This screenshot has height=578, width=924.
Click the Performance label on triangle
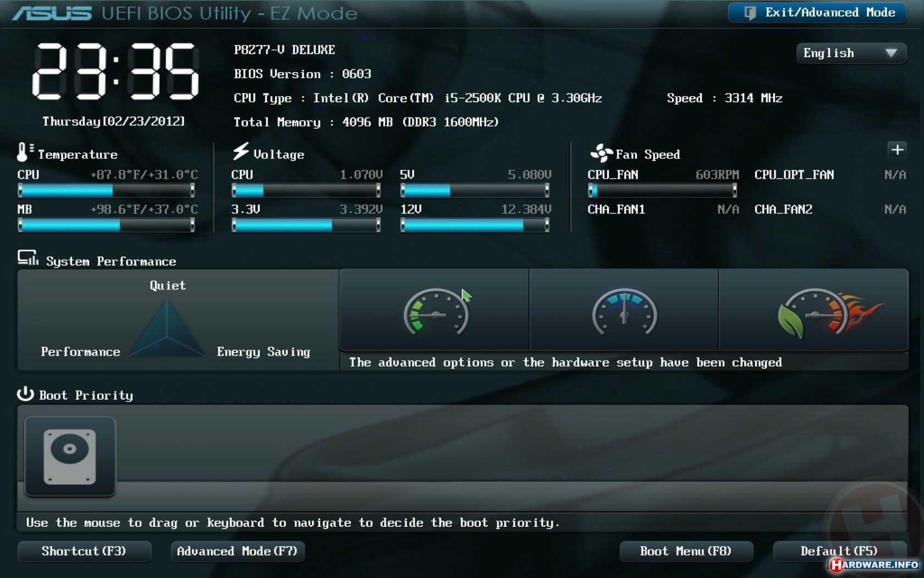coord(80,352)
